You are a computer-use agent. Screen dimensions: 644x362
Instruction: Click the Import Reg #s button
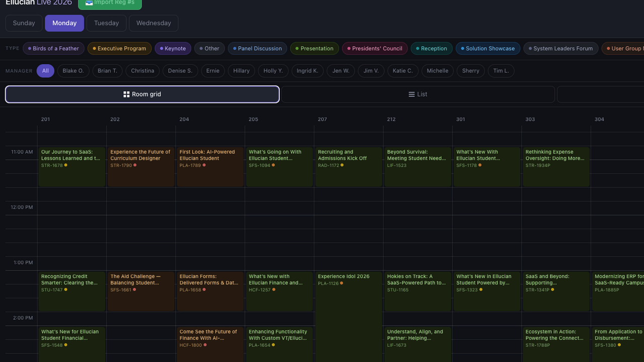110,3
